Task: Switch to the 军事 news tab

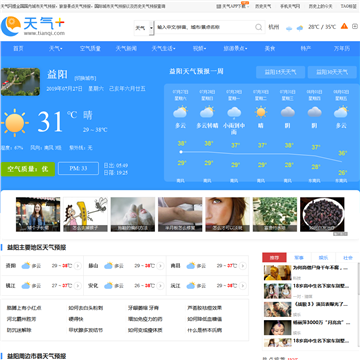Action: [x=299, y=258]
